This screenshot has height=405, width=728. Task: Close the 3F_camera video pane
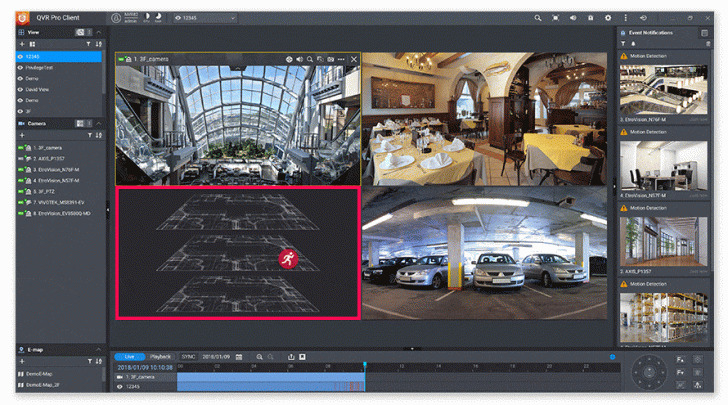coord(354,60)
